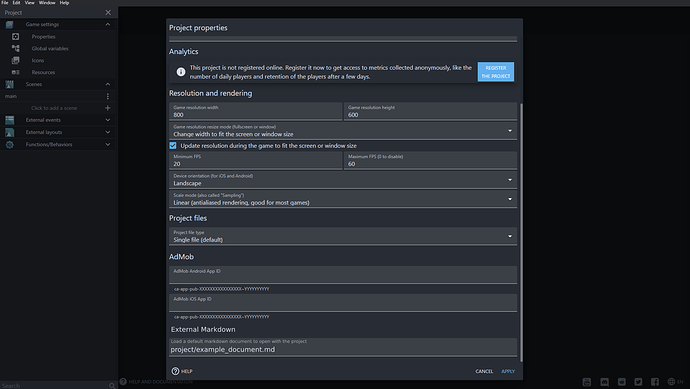Close the Project panel
The height and width of the screenshot is (389, 690).
click(x=108, y=13)
